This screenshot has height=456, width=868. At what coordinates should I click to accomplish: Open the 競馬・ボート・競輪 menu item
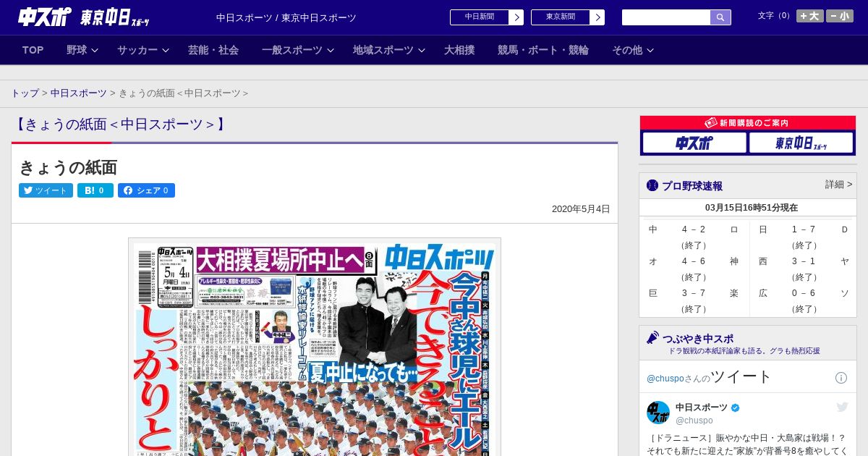click(x=543, y=50)
